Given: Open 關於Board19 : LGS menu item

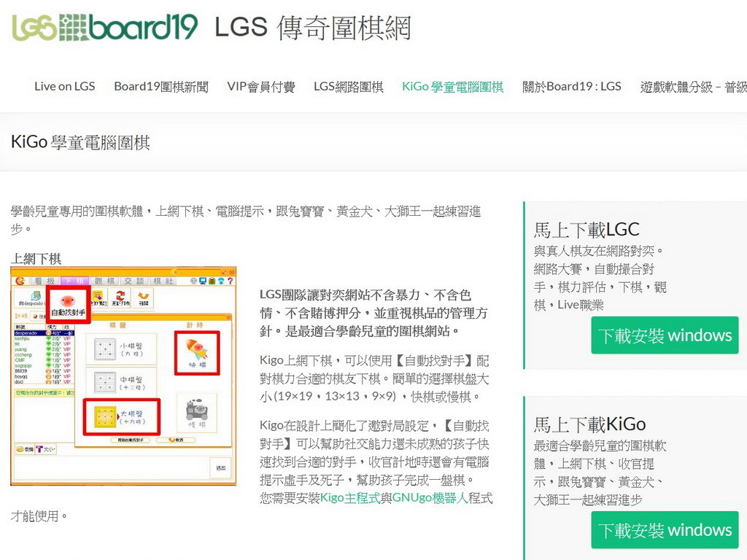Looking at the screenshot, I should 572,86.
